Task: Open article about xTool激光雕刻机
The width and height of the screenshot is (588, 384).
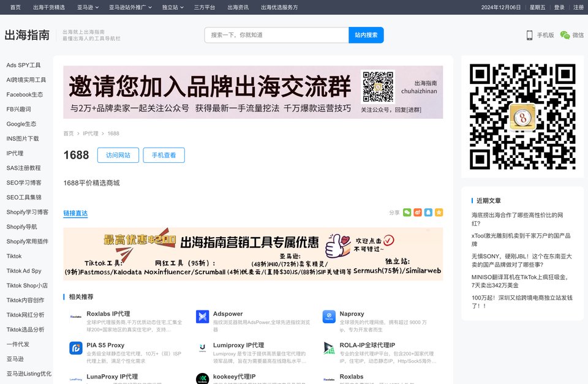Action: [521, 239]
